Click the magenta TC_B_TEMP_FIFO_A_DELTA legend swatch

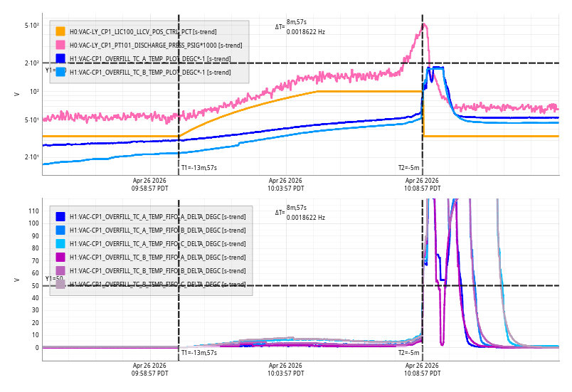(60, 257)
